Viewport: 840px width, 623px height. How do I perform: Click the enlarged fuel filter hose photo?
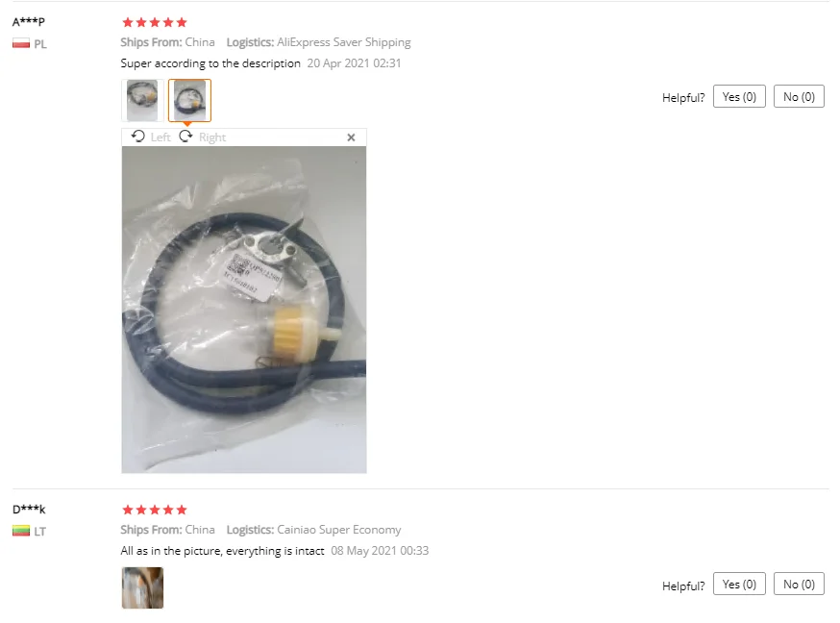244,310
